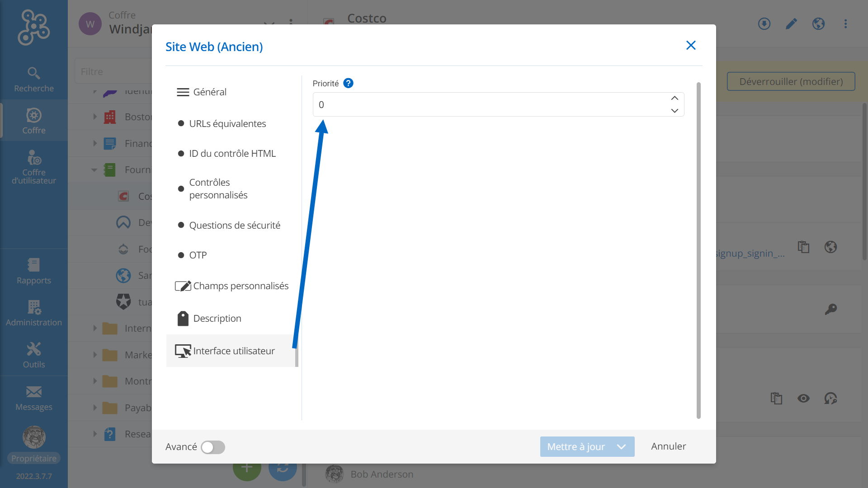Click the dialog's vertical scrollbar
868x488 pixels.
click(x=698, y=250)
